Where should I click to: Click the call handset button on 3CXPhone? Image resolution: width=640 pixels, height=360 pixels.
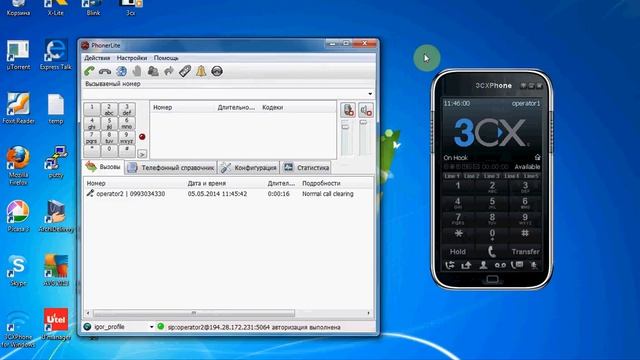coord(492,251)
